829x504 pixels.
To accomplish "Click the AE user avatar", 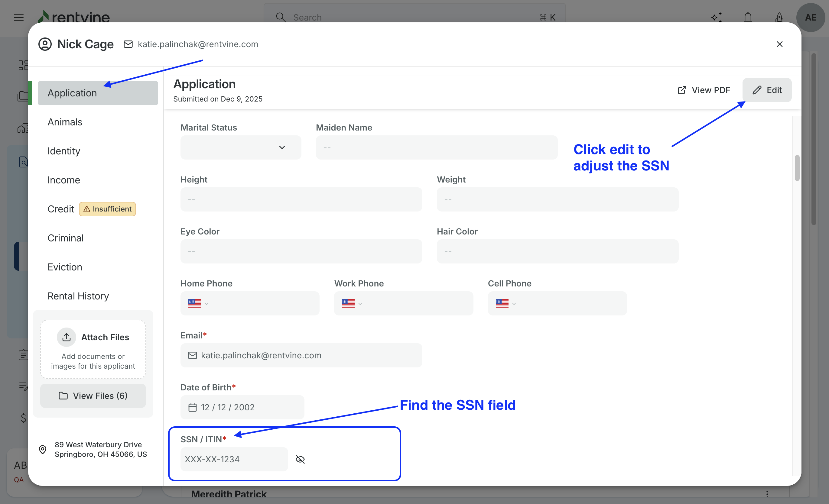I will pyautogui.click(x=811, y=18).
